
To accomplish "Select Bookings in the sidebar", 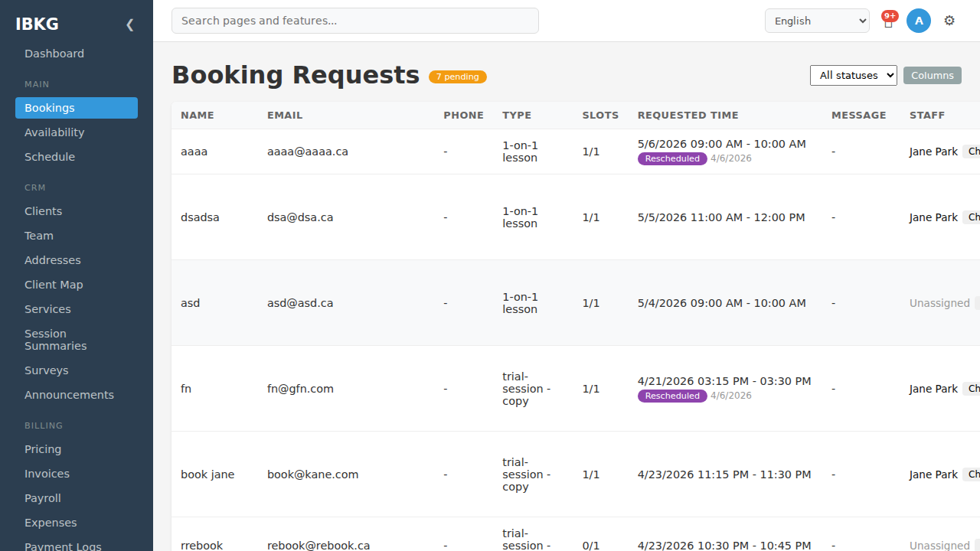I will click(77, 108).
